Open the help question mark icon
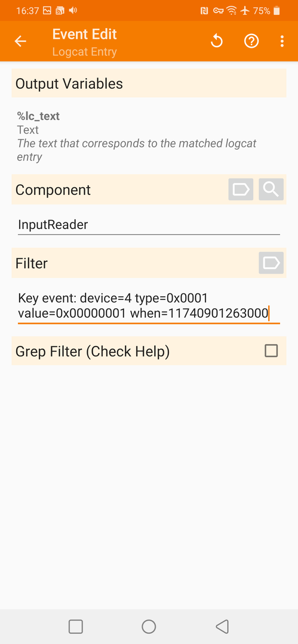 (251, 41)
